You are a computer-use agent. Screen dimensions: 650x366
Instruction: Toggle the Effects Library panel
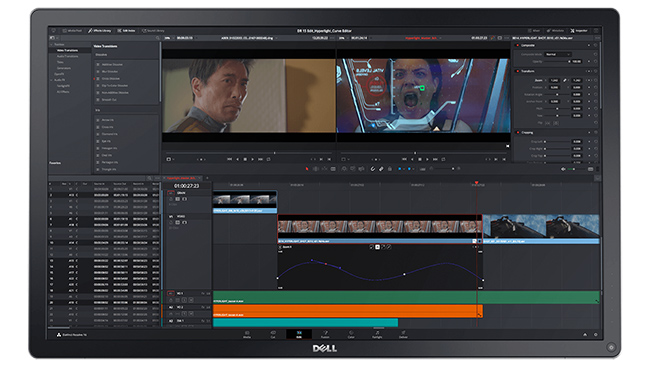[100, 31]
